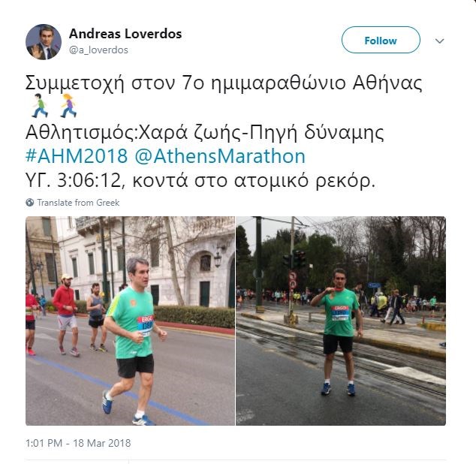Click the race bib in the right photo
The width and height of the screenshot is (476, 464).
[x=340, y=313]
